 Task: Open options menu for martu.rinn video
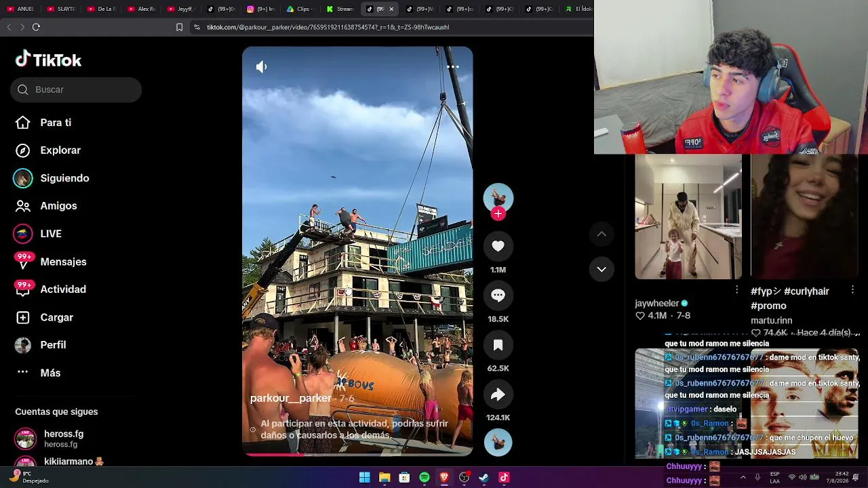click(852, 290)
